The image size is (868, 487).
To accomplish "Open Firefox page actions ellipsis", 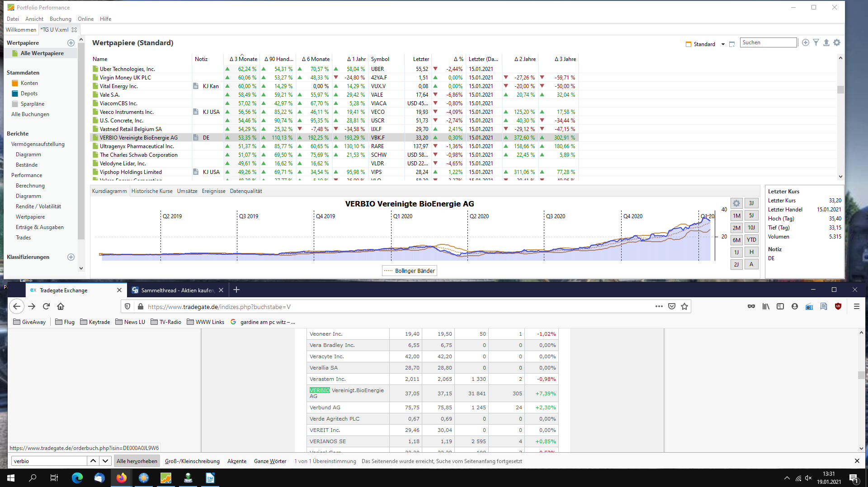I will coord(659,306).
